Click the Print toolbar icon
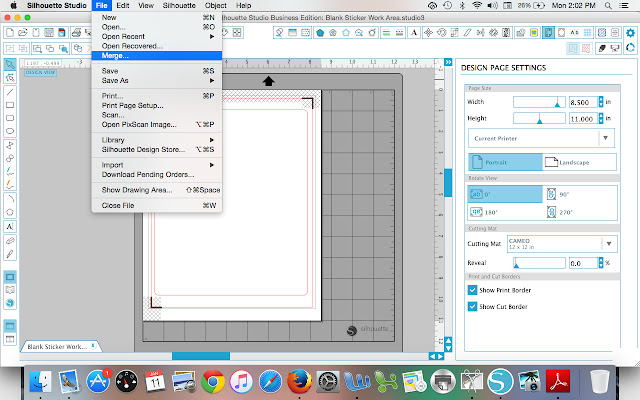640x400 pixels. 76,32
